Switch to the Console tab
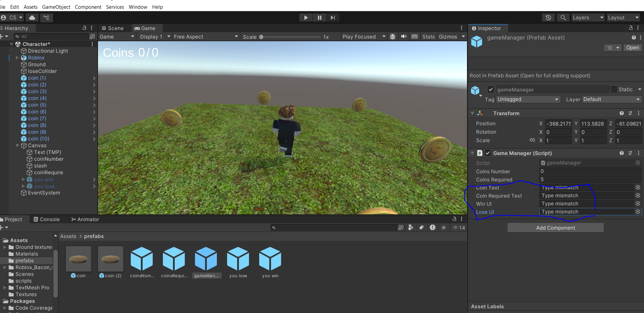The height and width of the screenshot is (313, 644). click(47, 219)
